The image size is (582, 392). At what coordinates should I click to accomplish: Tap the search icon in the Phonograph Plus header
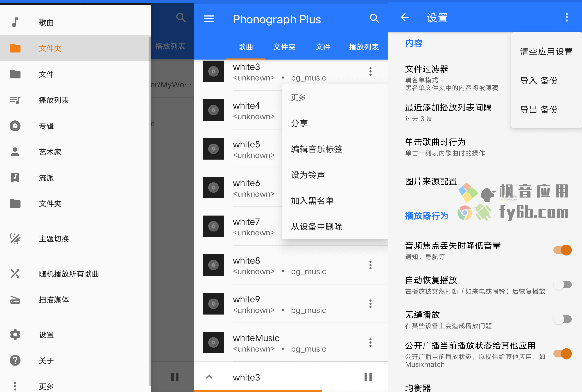click(374, 19)
